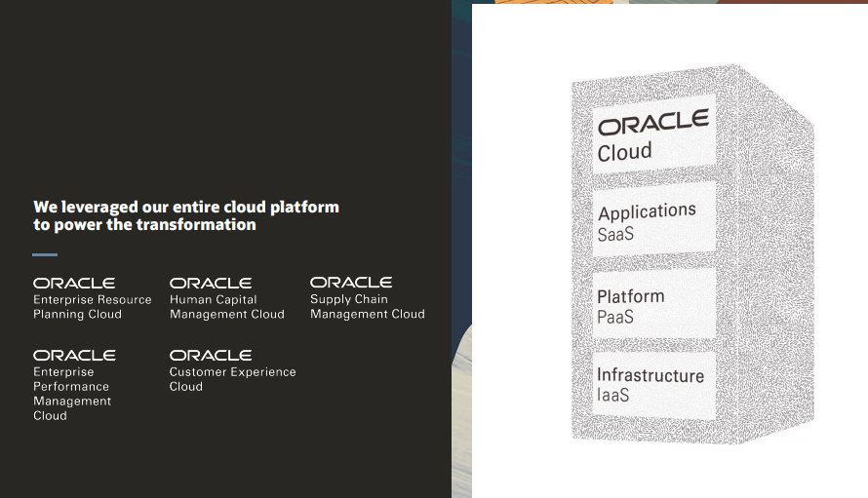
Task: Click the Oracle logo above Enterprise Performance Management Cloud
Action: [x=74, y=356]
